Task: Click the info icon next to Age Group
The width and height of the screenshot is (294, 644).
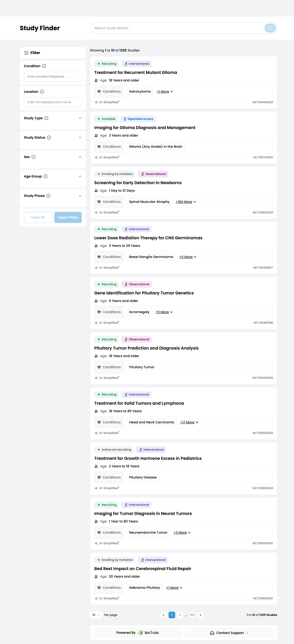Action: [x=45, y=176]
